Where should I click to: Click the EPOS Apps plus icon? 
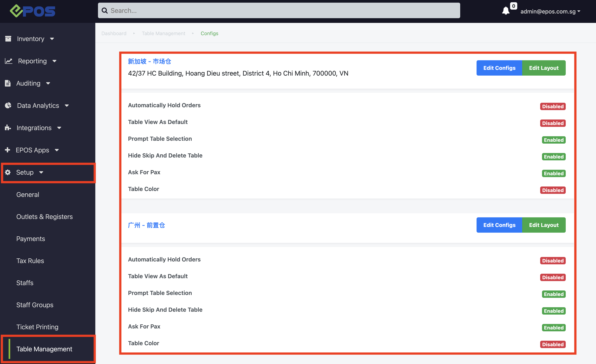tap(8, 150)
